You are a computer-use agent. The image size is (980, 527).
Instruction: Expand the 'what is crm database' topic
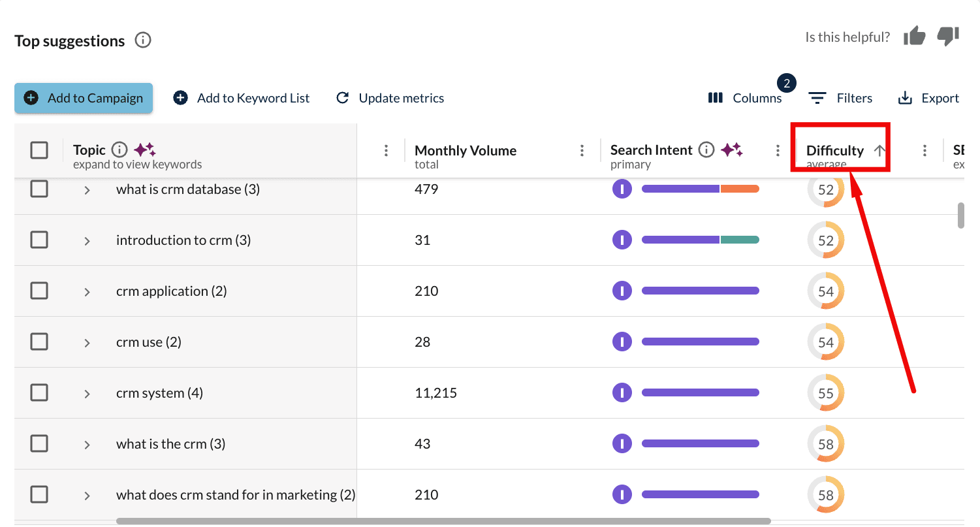(x=87, y=190)
